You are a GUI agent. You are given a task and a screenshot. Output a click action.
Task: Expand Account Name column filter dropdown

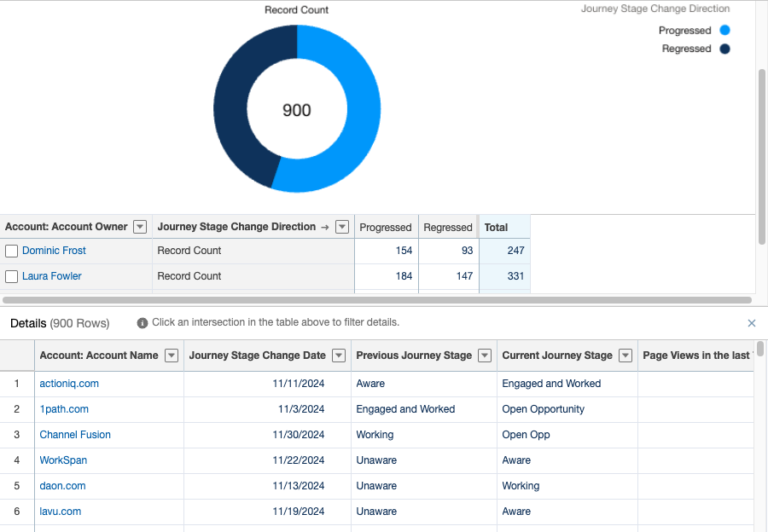point(171,356)
